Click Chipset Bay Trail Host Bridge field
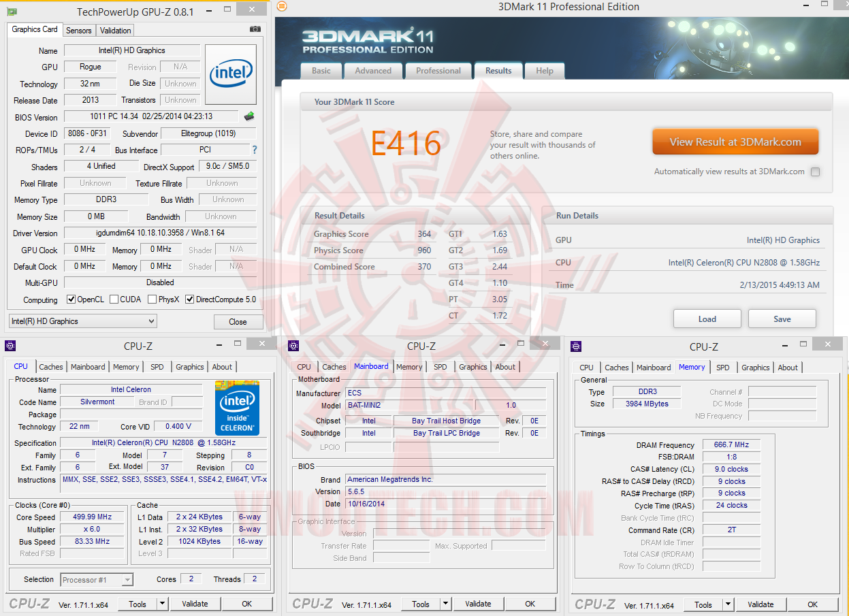The width and height of the screenshot is (849, 616). pos(446,421)
